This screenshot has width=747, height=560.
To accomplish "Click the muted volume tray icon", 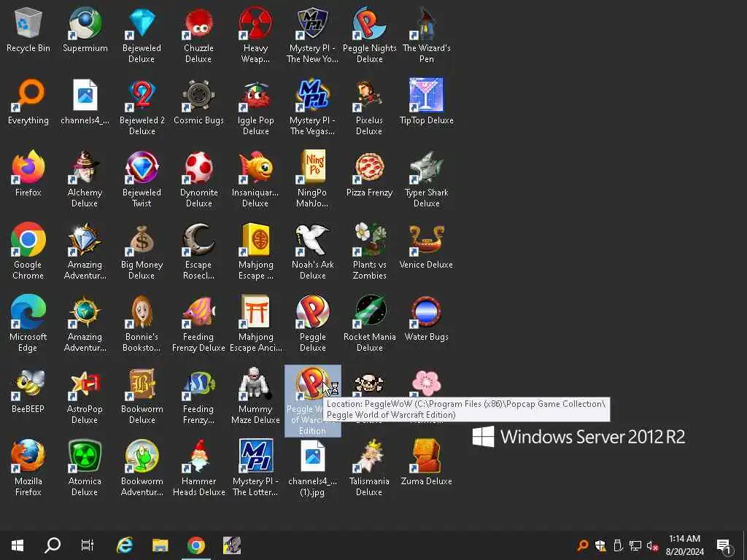I will pyautogui.click(x=653, y=545).
